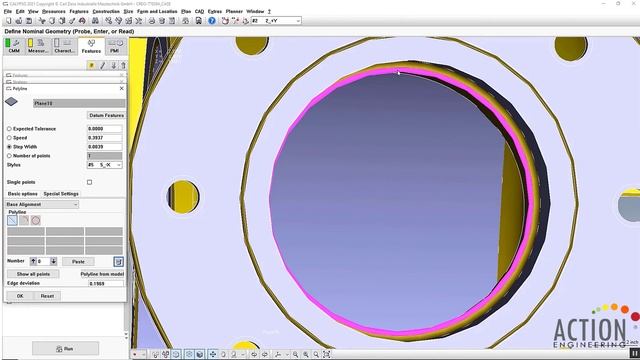Open the blue Help question-mark icon
This screenshot has width=640, height=360.
pos(211,21)
